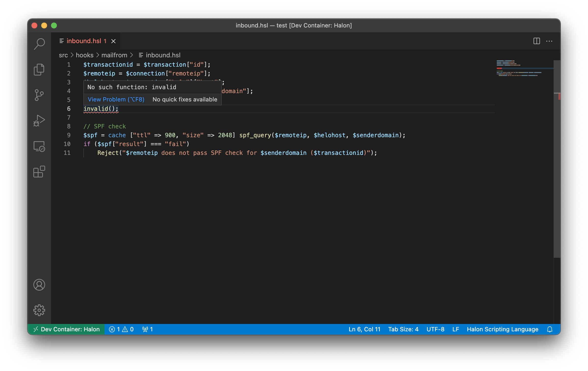
Task: Change indentation via Tab Size: 4
Action: pos(403,329)
